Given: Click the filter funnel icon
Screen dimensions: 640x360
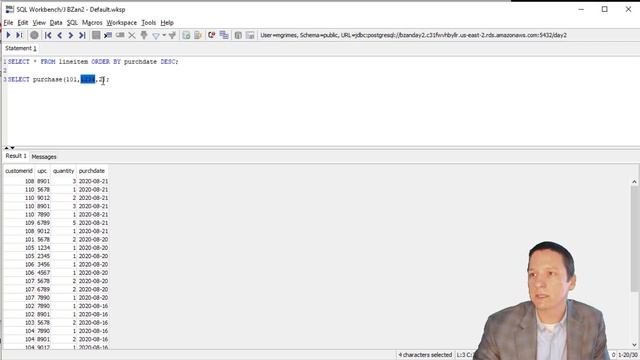Looking at the screenshot, I should [x=156, y=36].
